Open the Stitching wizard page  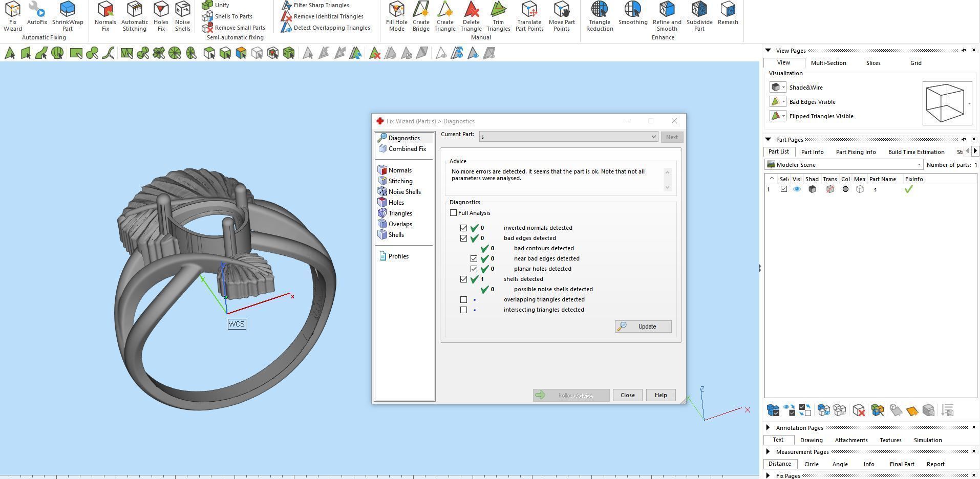395,181
